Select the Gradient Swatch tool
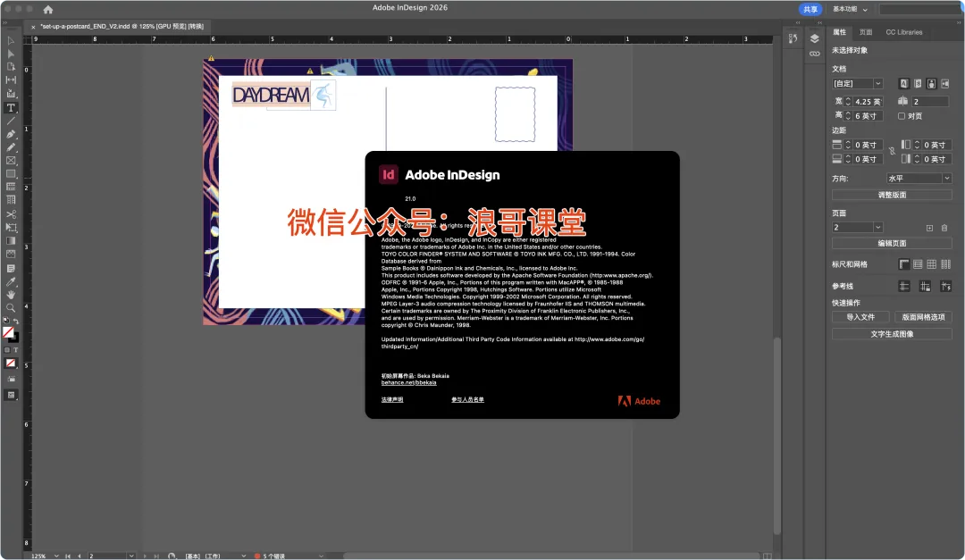This screenshot has width=965, height=560. pos(11,240)
